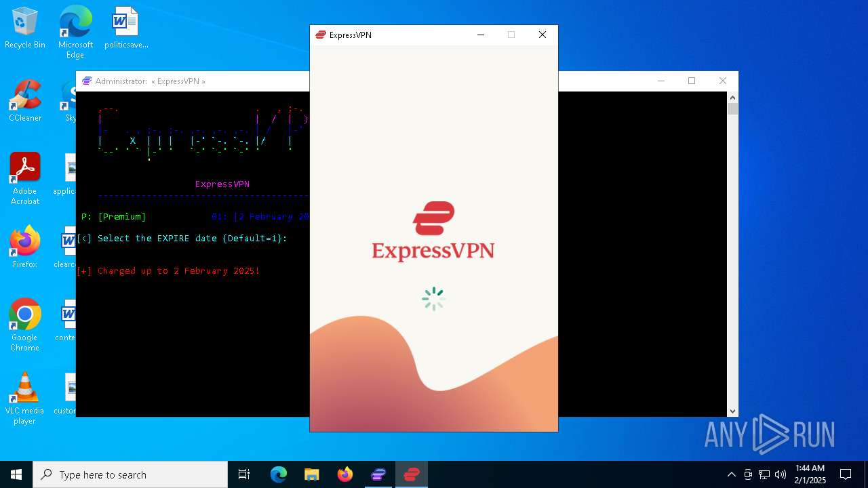Click the Windows Start button
Viewport: 868px width, 488px height.
point(16,474)
